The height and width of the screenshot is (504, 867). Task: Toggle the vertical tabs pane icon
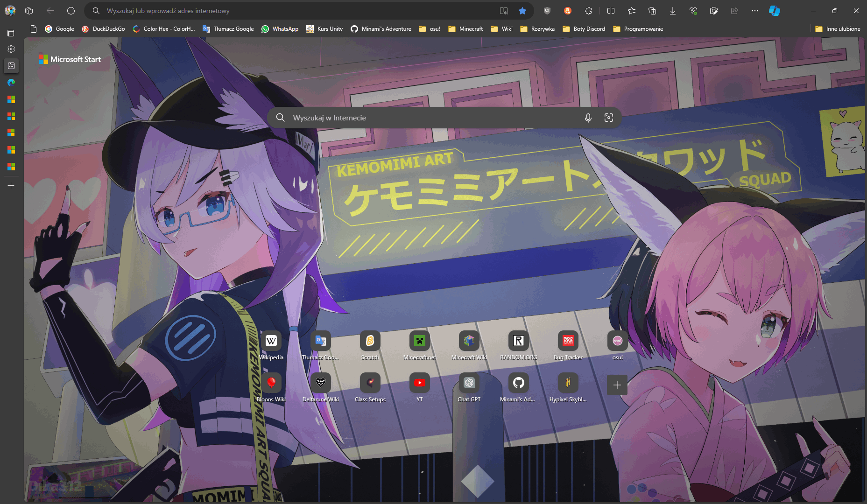click(x=11, y=33)
